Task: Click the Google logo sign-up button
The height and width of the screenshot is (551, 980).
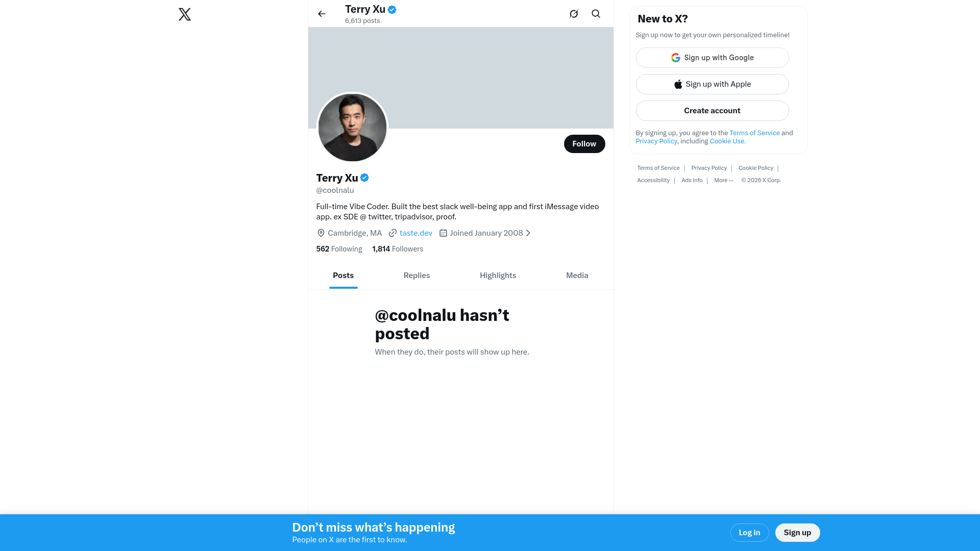Action: pos(712,58)
